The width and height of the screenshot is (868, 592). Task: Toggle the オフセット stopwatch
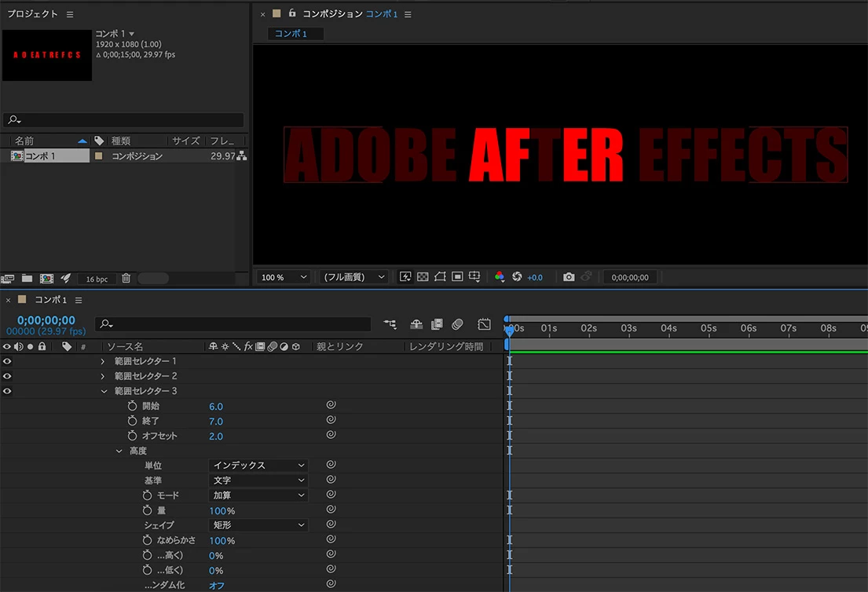[132, 436]
